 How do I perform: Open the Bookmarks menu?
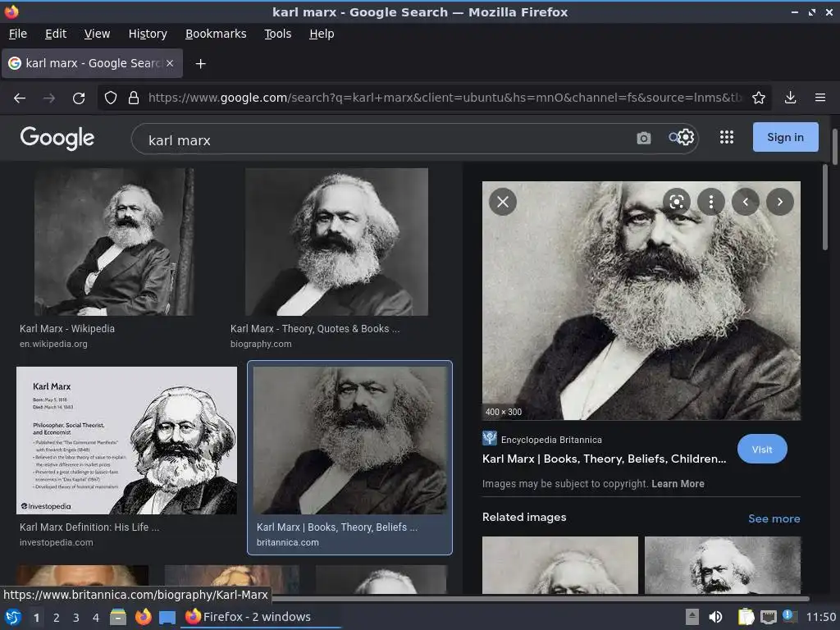(x=216, y=34)
